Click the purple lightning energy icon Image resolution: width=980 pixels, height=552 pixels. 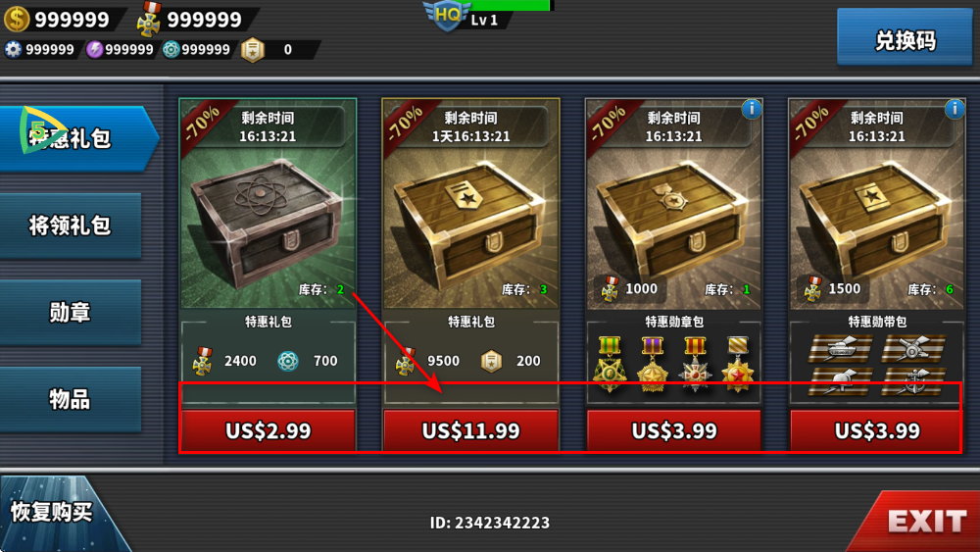94,49
